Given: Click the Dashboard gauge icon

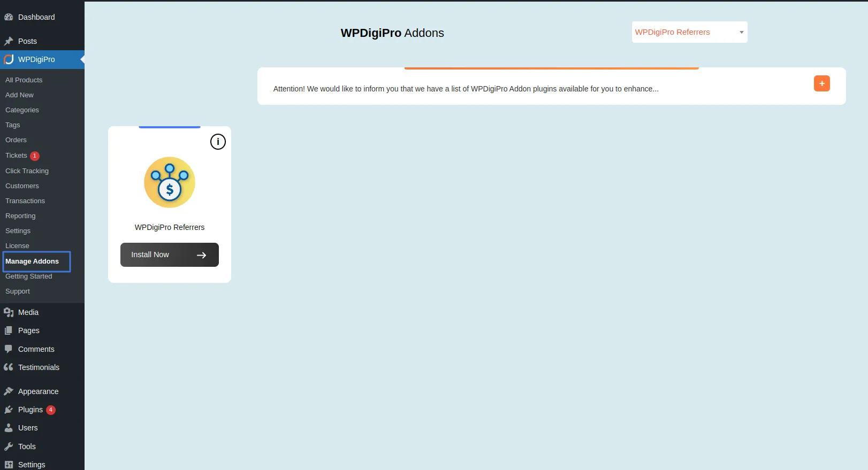Looking at the screenshot, I should pyautogui.click(x=9, y=17).
